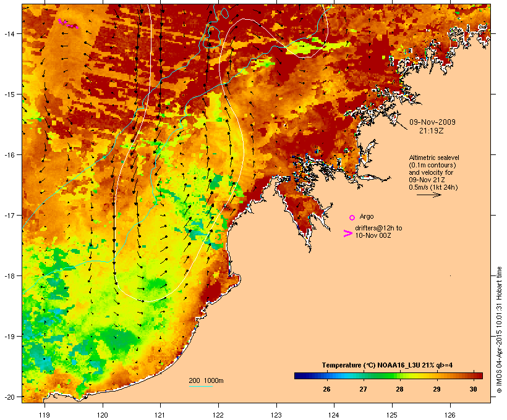
Task: Click latitude axis label -17
Action: (x=9, y=215)
